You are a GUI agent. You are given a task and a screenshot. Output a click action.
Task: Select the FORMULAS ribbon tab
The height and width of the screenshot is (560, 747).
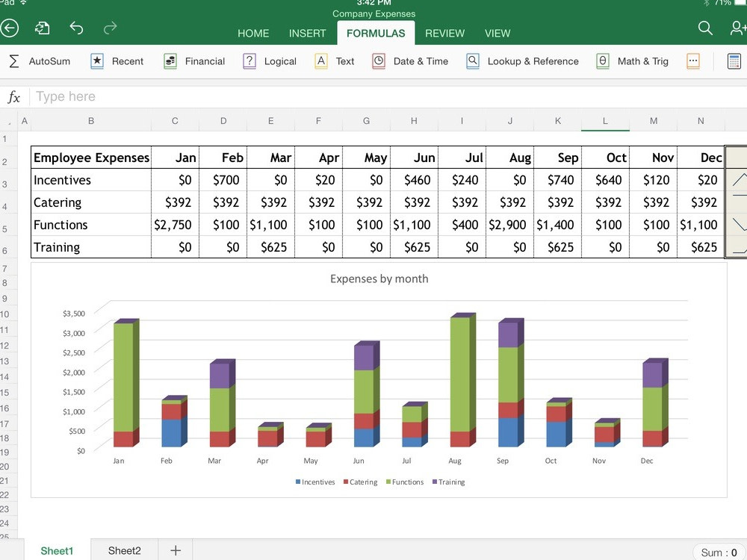point(376,34)
